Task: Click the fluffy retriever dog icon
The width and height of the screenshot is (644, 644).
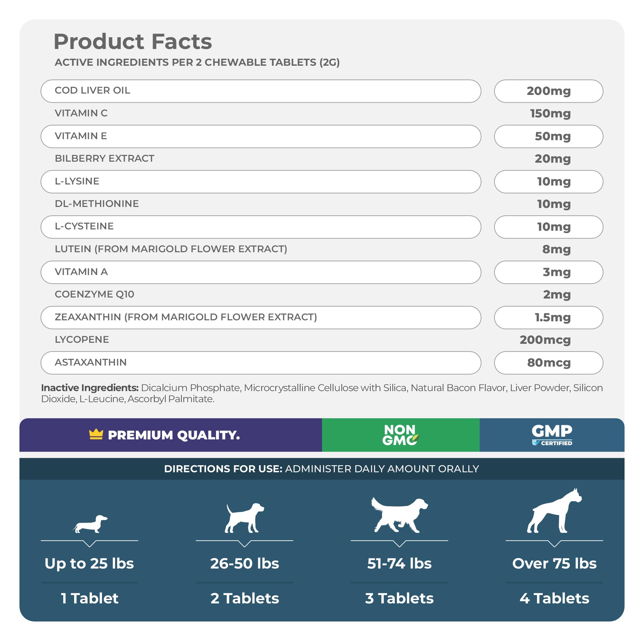Action: tap(399, 515)
